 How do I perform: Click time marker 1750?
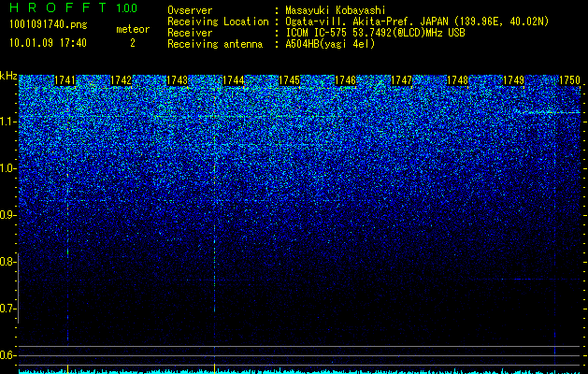tap(569, 80)
